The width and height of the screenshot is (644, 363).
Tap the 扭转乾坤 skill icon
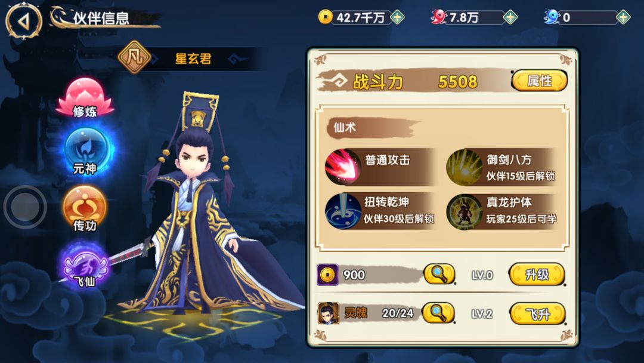pyautogui.click(x=342, y=211)
